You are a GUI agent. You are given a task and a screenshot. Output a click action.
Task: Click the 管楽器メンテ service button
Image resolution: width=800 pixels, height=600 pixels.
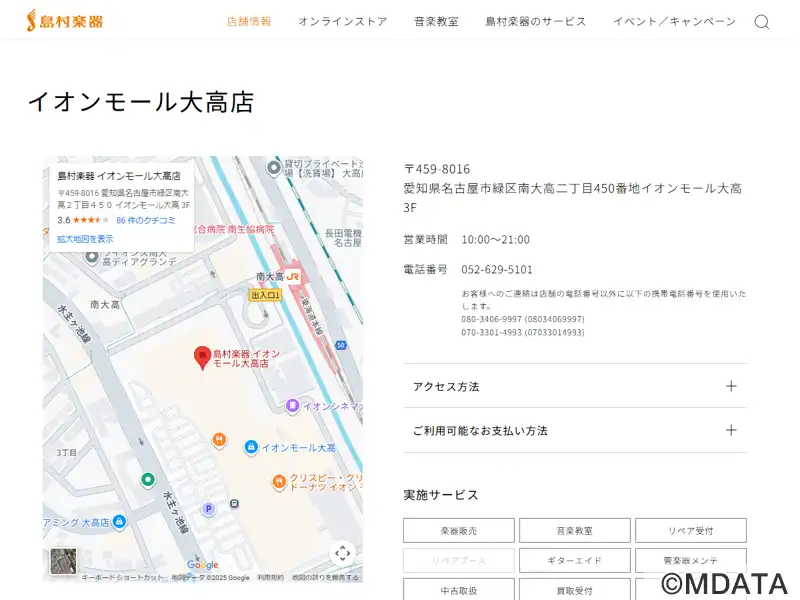[691, 560]
